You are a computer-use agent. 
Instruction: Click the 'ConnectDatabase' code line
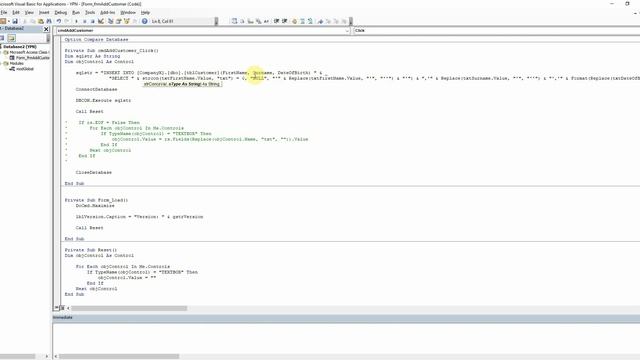point(96,89)
